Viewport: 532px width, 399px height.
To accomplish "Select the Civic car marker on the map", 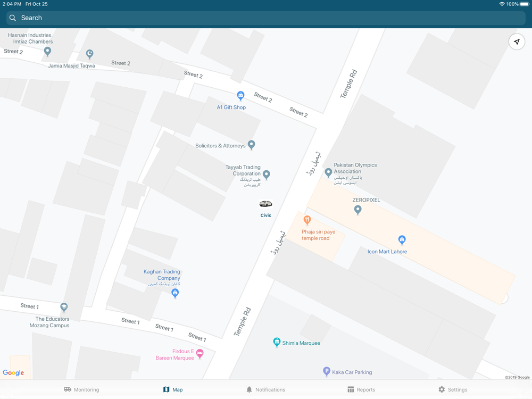I will [x=265, y=204].
